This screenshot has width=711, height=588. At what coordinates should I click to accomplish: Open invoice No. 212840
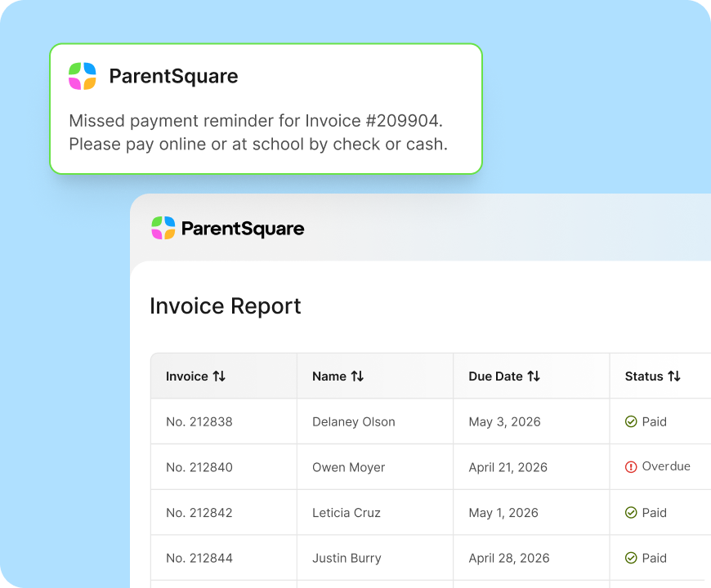pyautogui.click(x=199, y=467)
